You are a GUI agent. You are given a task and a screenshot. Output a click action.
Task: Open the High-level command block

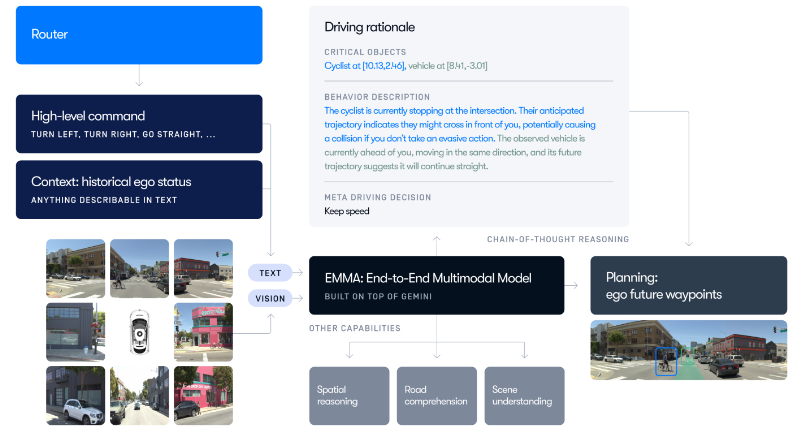(139, 123)
